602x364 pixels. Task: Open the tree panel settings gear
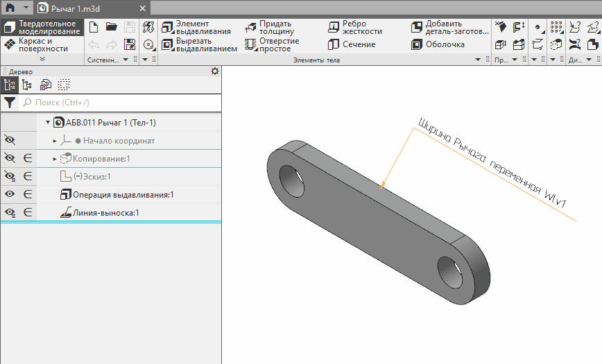click(214, 71)
